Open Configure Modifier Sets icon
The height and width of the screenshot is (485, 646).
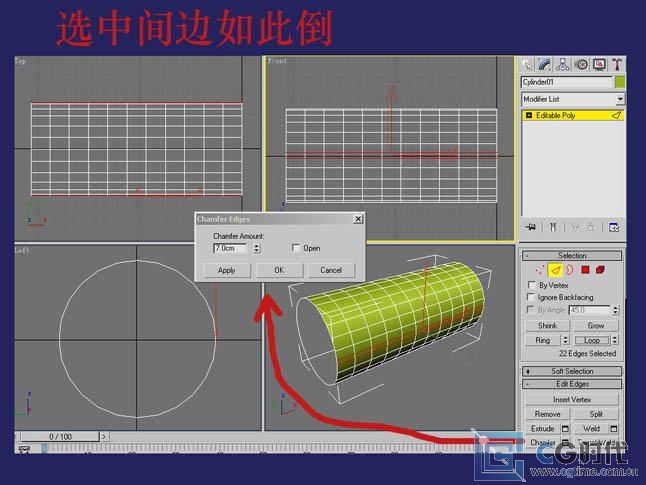pos(614,227)
